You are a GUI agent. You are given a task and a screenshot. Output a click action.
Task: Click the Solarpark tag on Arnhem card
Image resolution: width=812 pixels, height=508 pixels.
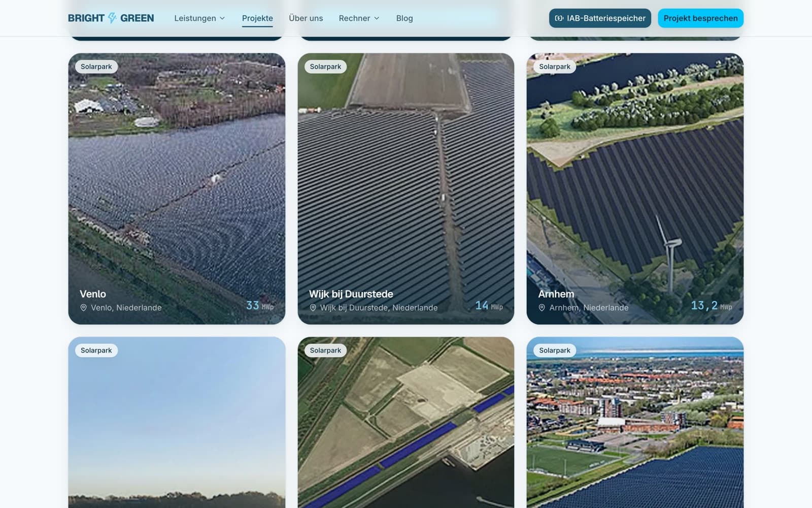[555, 67]
